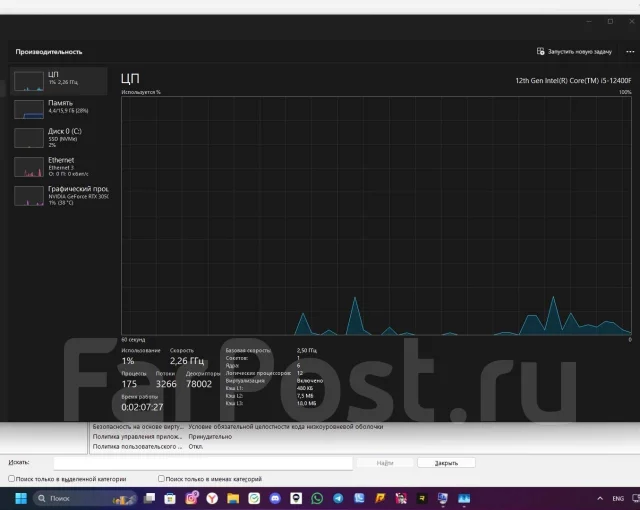Open the Windows Start menu
Viewport: 640px width, 510px height.
(x=21, y=498)
